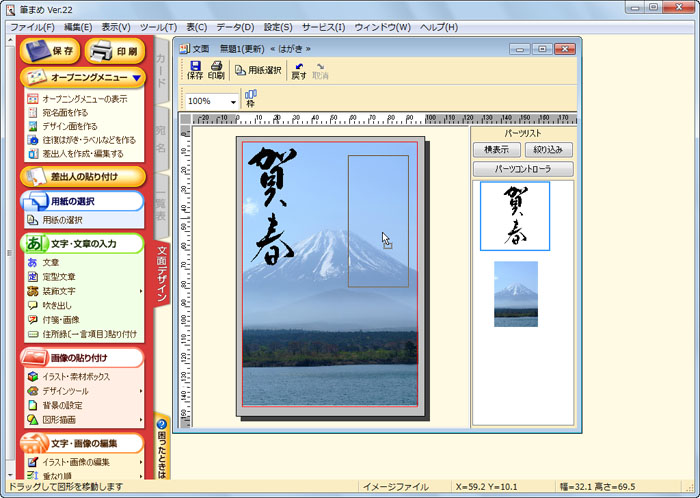Open the パーツコントローラ button
Viewport: 700px width, 498px height.
pyautogui.click(x=524, y=169)
